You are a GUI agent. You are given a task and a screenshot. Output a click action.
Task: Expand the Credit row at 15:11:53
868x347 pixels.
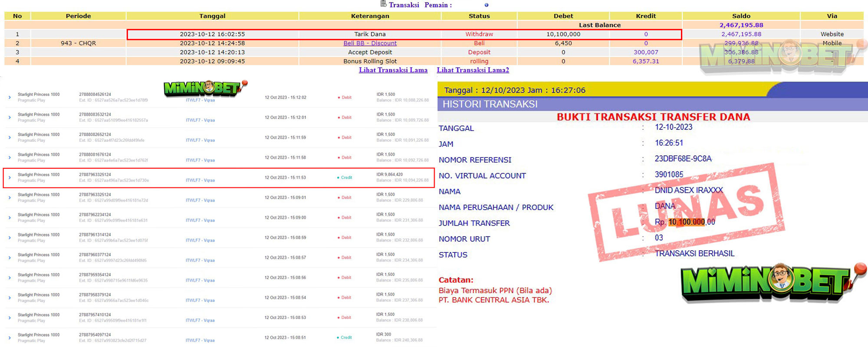pos(10,178)
